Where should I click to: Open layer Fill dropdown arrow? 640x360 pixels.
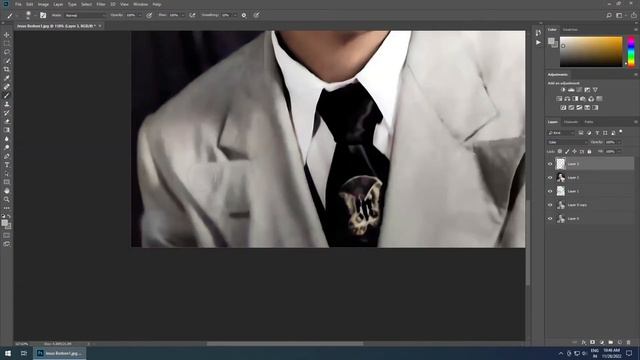619,151
